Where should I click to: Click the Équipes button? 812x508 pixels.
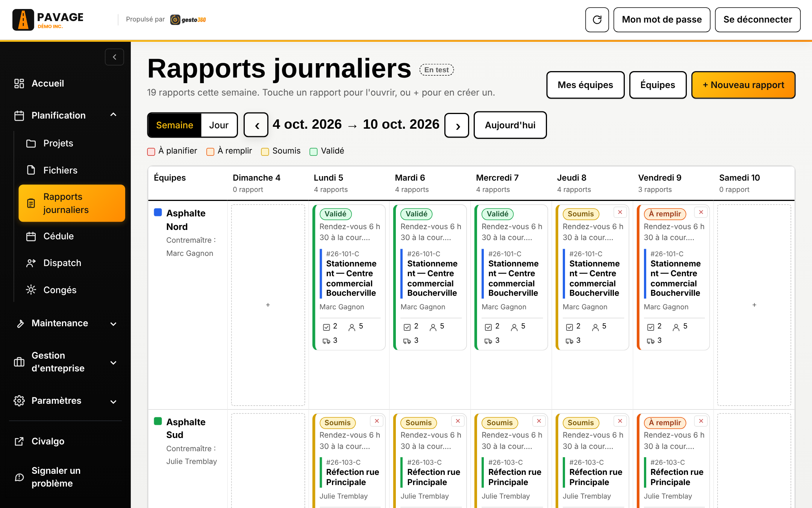658,85
